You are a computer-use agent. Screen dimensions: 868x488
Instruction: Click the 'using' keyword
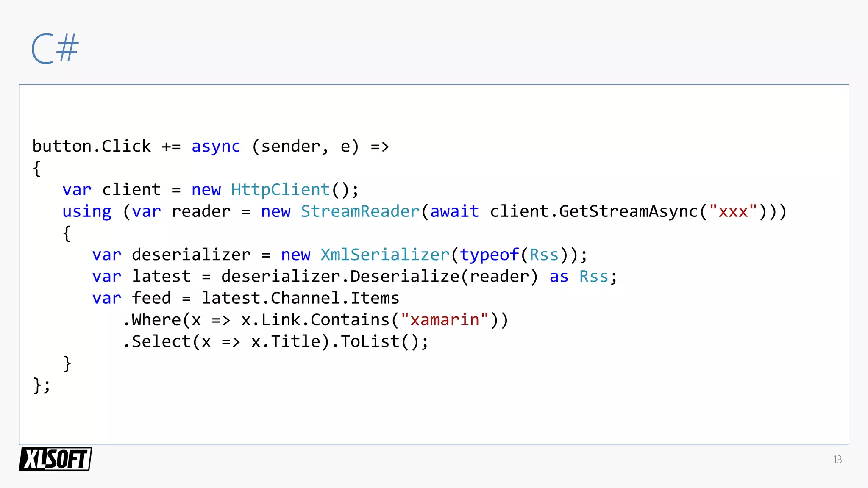point(87,212)
